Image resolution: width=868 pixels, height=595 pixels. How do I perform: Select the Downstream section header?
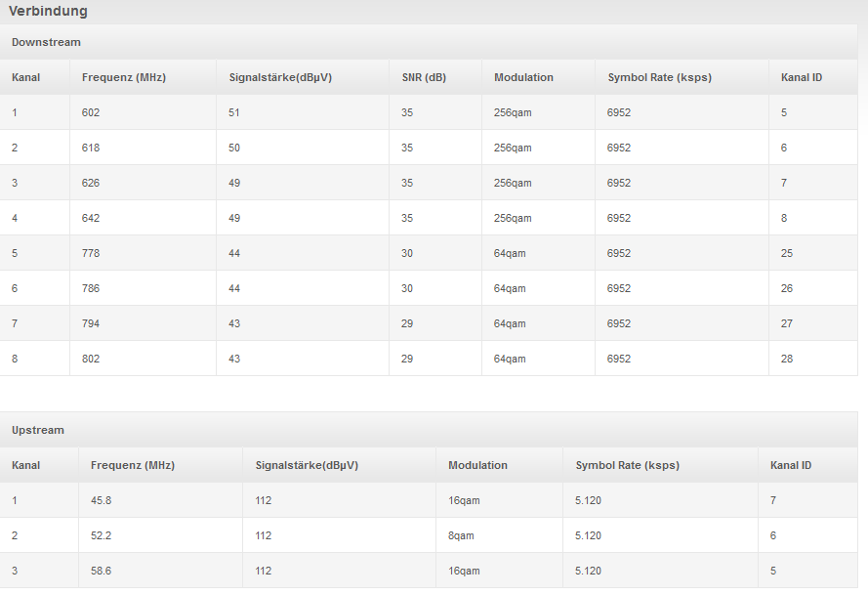click(46, 43)
